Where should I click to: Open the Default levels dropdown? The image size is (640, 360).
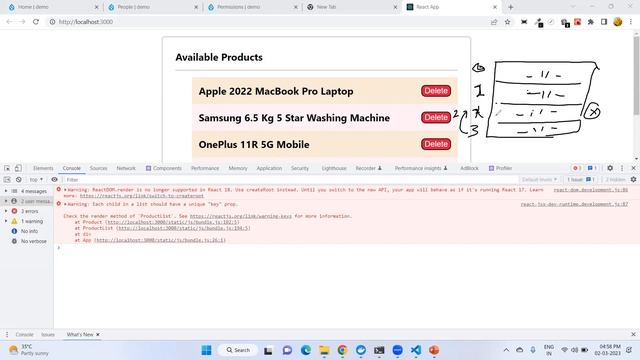tap(539, 180)
